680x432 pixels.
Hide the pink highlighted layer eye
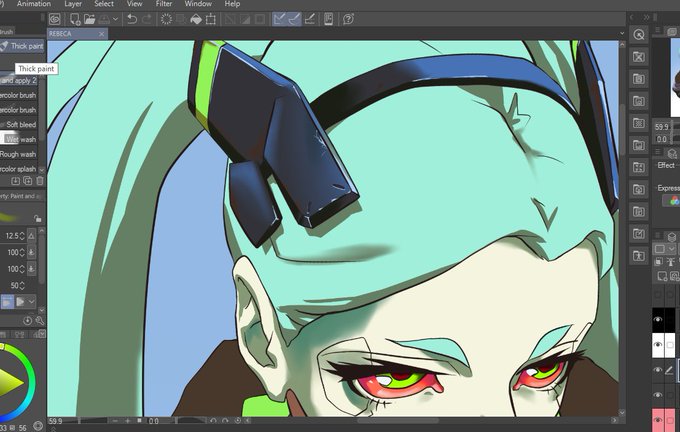(658, 420)
